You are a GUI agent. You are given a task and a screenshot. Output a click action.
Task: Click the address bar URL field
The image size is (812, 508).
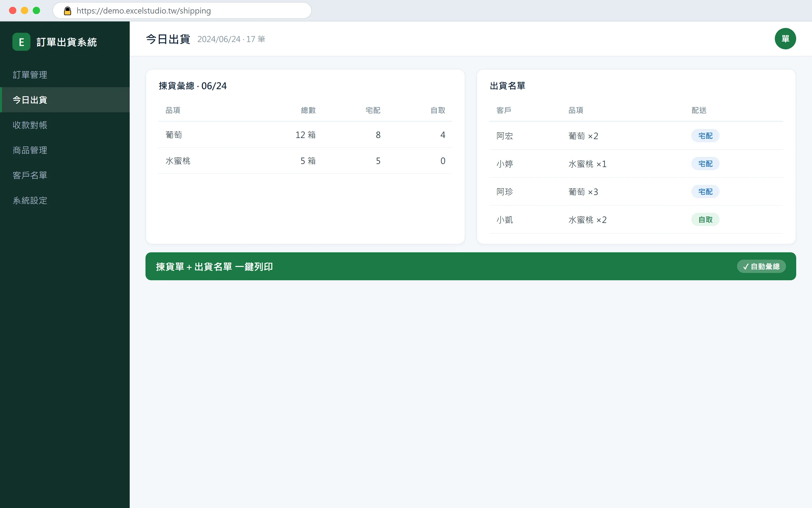click(182, 11)
